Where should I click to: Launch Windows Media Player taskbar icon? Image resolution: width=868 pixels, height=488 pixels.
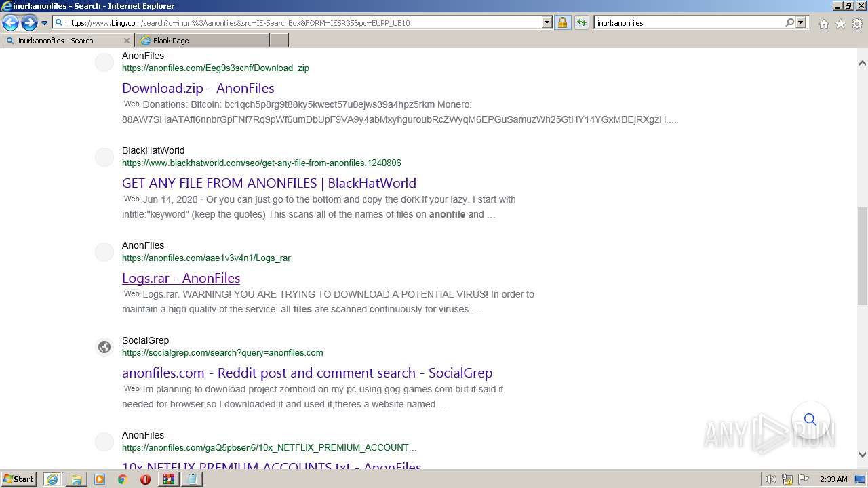tap(100, 479)
